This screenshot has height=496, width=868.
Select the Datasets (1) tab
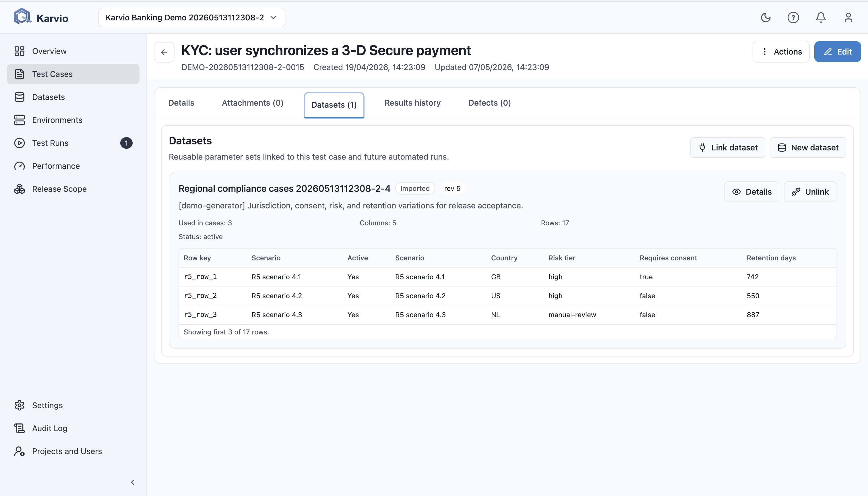click(334, 105)
